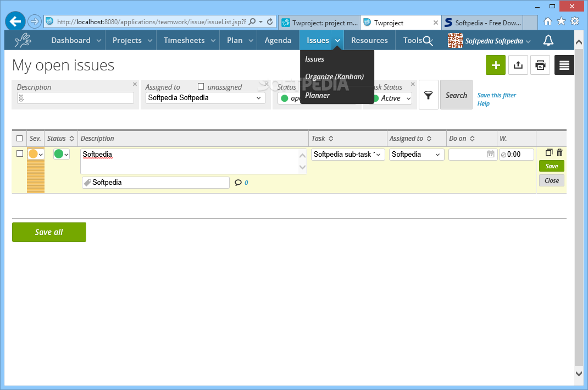Click the Close button in the issue row
Screen dimensions: 588x390
coord(551,180)
